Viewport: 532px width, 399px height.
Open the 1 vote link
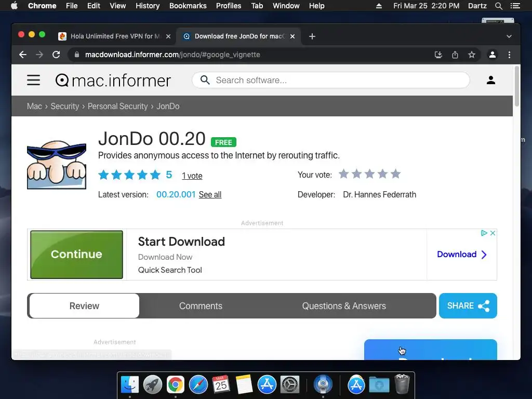pos(192,176)
